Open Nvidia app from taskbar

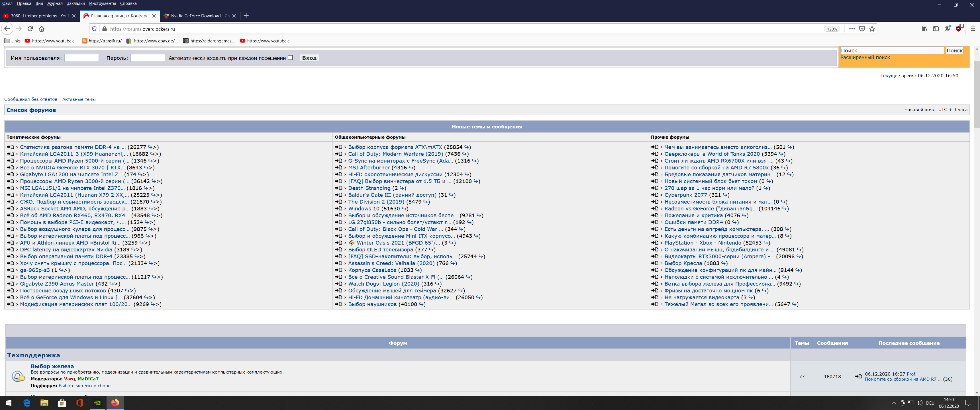[97, 403]
